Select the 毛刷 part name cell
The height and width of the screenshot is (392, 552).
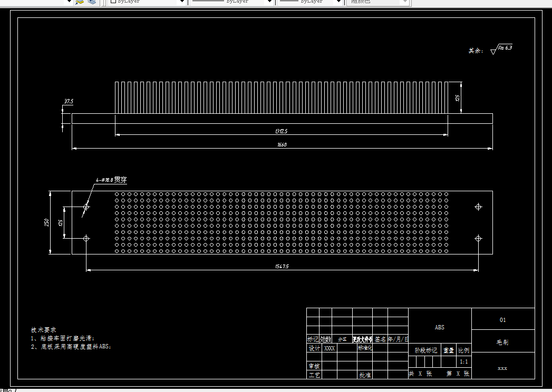pyautogui.click(x=503, y=342)
